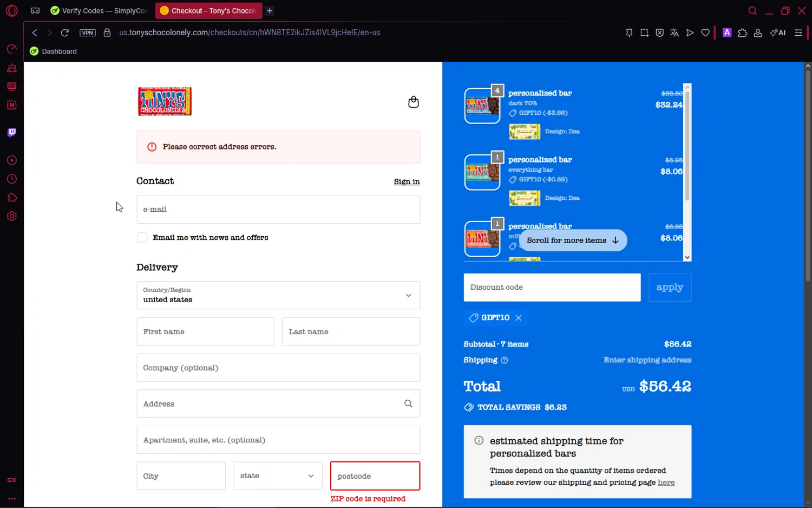812x508 pixels.
Task: Open the GX Control sidebar icon
Action: click(12, 49)
